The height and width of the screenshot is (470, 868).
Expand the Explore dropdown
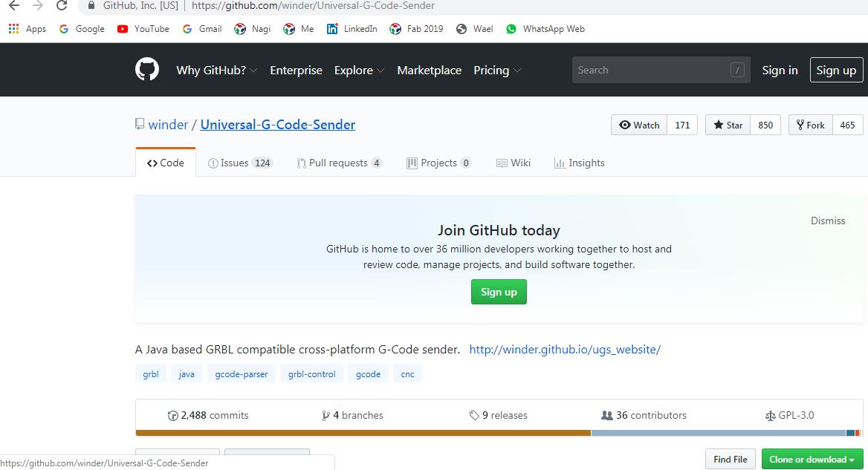359,71
